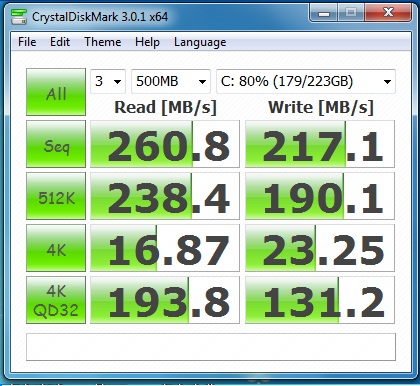Click the Read [MB/s] column header
Viewport: 420px width, 386px height.
165,107
